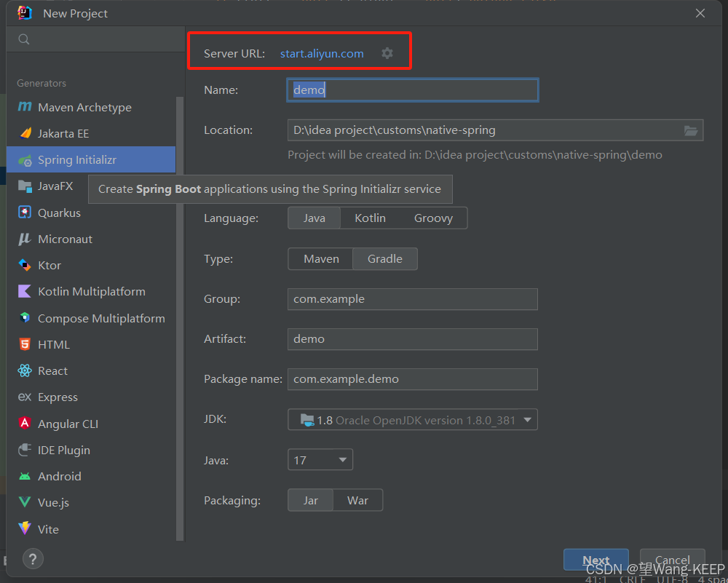Click the Vue.js logo icon
The height and width of the screenshot is (583, 728).
(x=25, y=502)
